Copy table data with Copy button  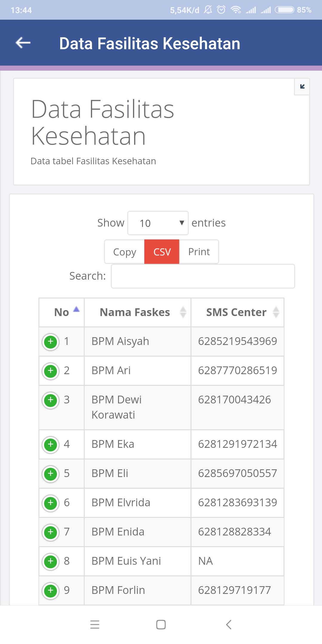pyautogui.click(x=124, y=252)
